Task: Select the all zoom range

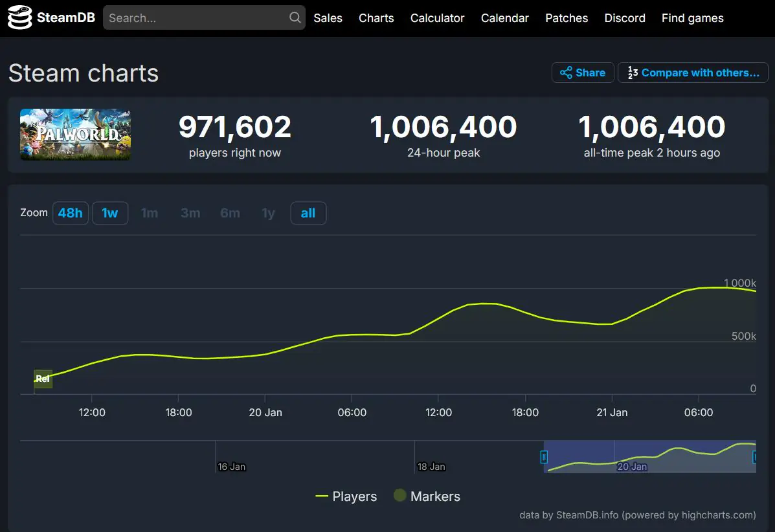Action: [x=308, y=213]
